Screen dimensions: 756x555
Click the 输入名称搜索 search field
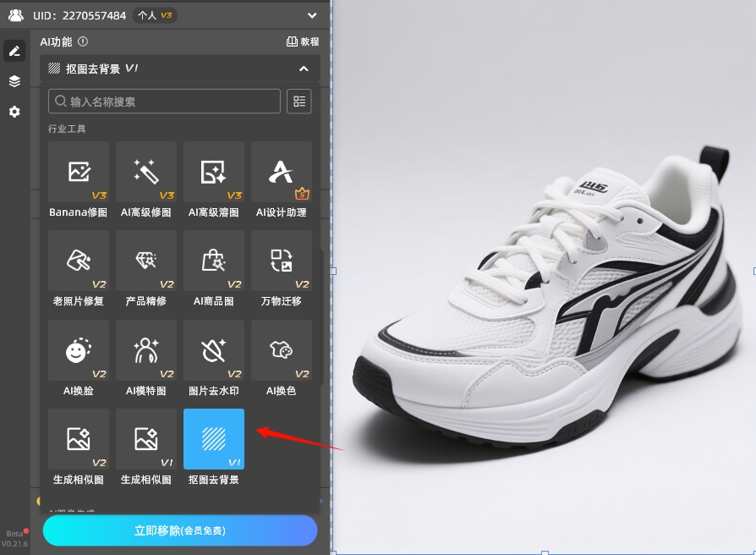point(165,102)
